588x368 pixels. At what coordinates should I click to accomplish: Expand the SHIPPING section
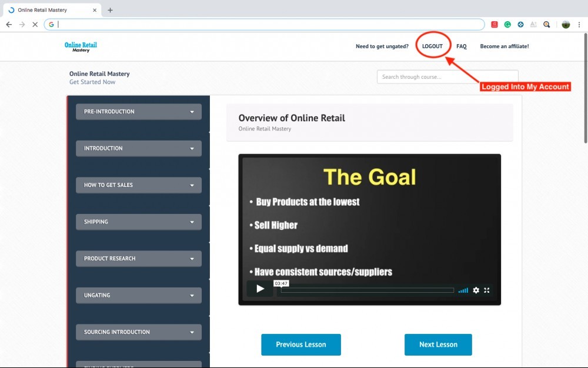pyautogui.click(x=139, y=222)
